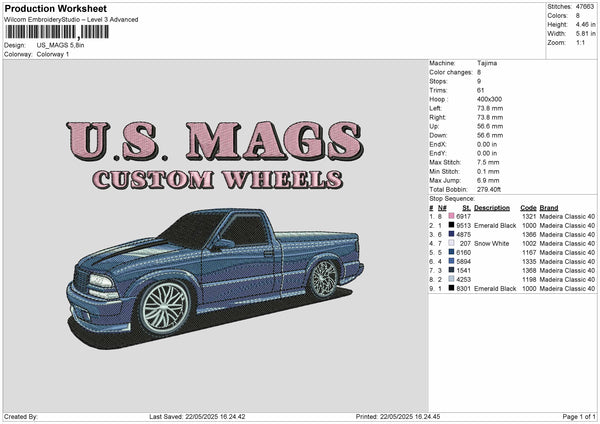The image size is (600, 424).
Task: Click the 'Stop Sequence:' heading
Action: [452, 199]
